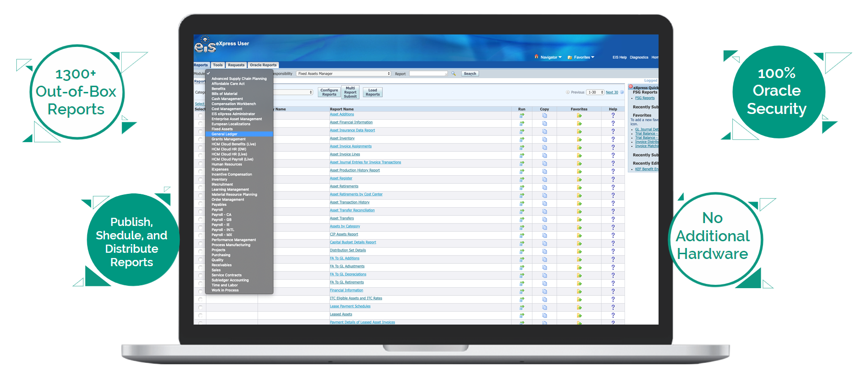Select General Ledger in module list
Viewport: 868px width, 371px height.
(x=239, y=134)
